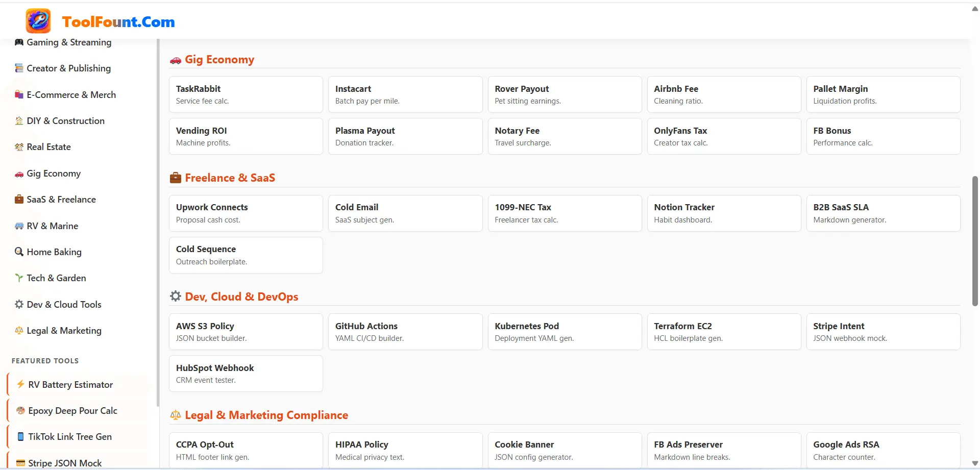This screenshot has height=470, width=980.
Task: Click the Epoxy Deep Pour Calc palette icon
Action: click(20, 410)
